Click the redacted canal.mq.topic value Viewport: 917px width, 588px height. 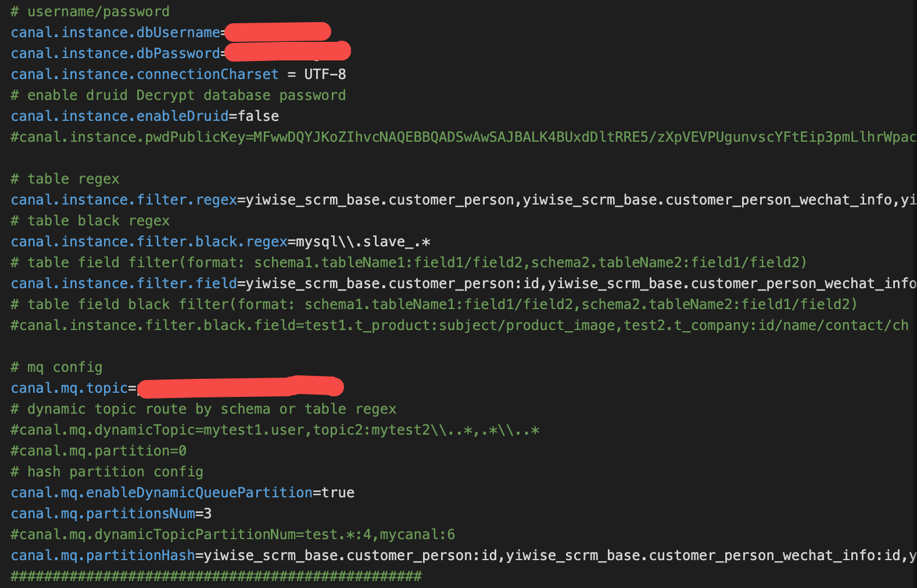click(240, 388)
